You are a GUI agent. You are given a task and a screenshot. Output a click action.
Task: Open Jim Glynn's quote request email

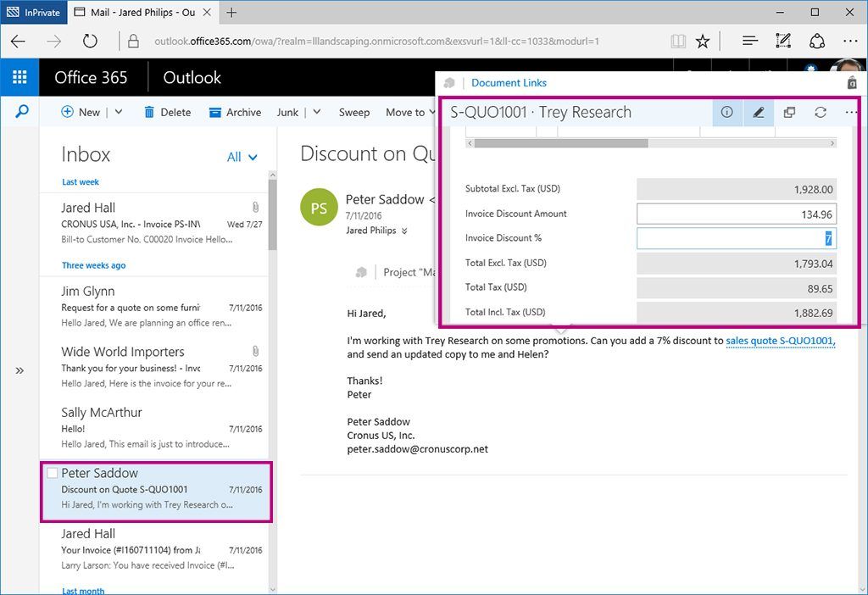pos(154,306)
